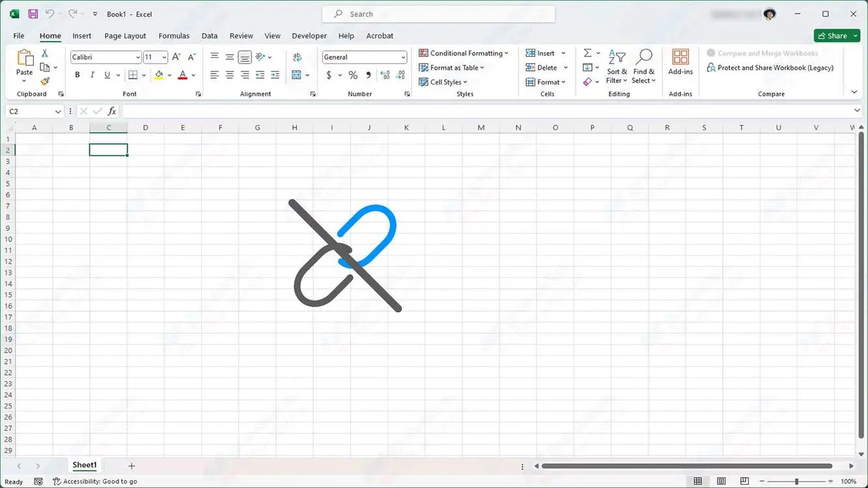Switch to the Insert tab
868x488 pixels.
82,36
